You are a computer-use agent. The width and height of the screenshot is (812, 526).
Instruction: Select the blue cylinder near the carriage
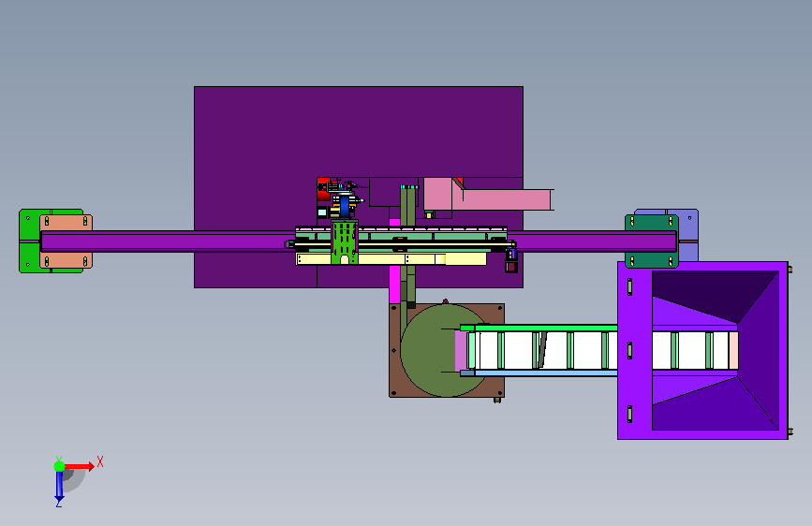(x=345, y=207)
